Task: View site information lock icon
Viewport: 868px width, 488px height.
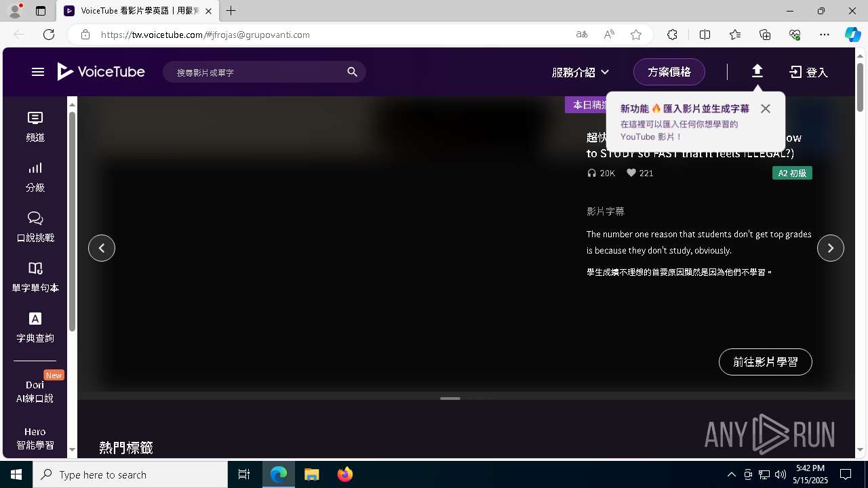Action: coord(85,35)
